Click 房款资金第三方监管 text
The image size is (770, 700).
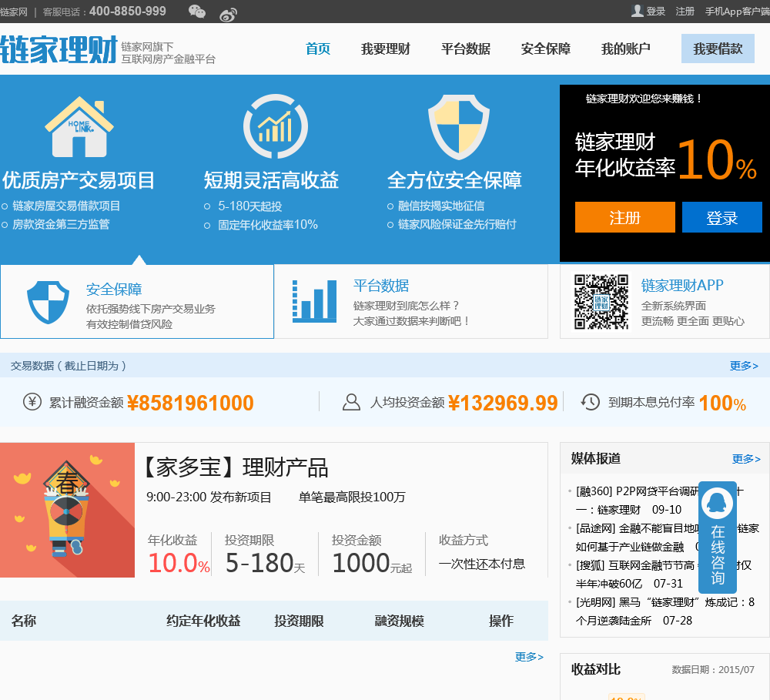[x=61, y=225]
